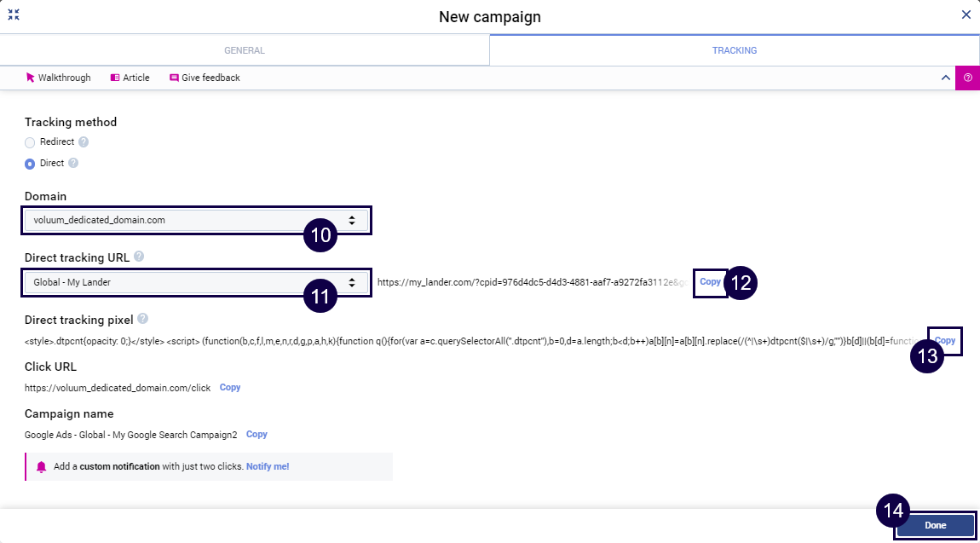Switch to the General tab
This screenshot has width=980, height=543.
point(245,50)
